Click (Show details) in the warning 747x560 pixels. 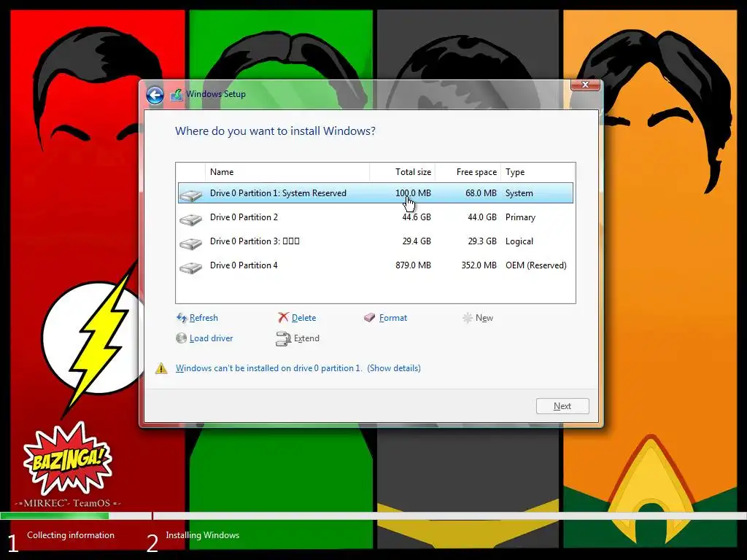(x=394, y=368)
